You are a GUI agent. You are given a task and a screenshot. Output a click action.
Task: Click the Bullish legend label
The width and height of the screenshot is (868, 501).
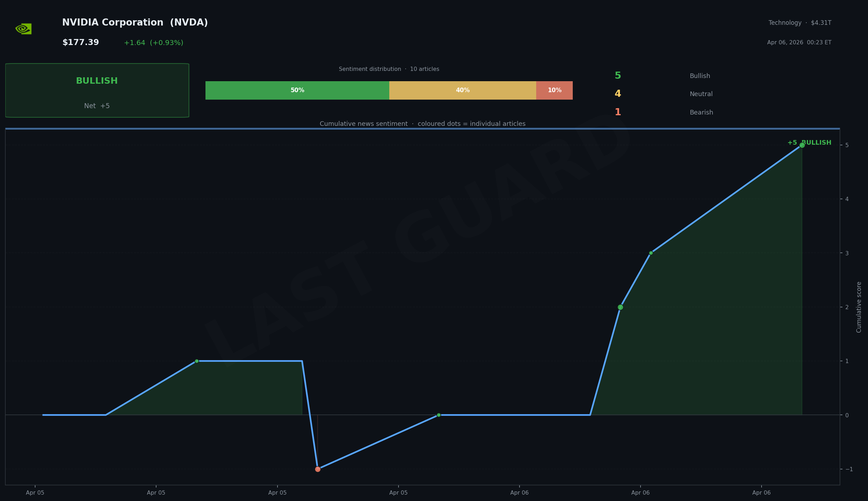pos(700,76)
